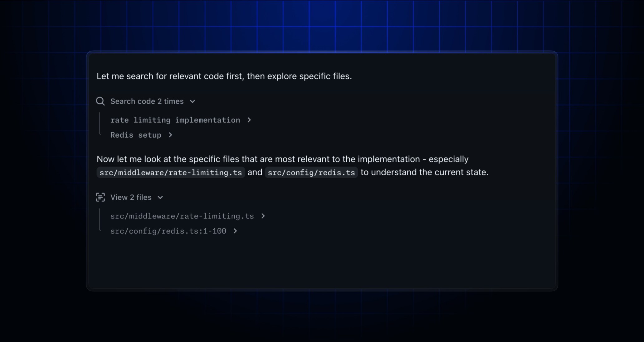The width and height of the screenshot is (644, 342).
Task: Open the rate limiting implementation search query
Action: (175, 120)
